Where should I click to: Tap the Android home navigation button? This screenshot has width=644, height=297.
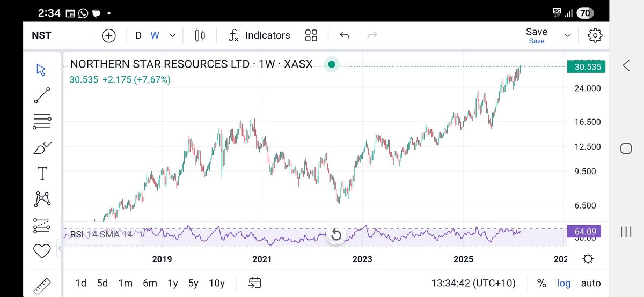[626, 148]
